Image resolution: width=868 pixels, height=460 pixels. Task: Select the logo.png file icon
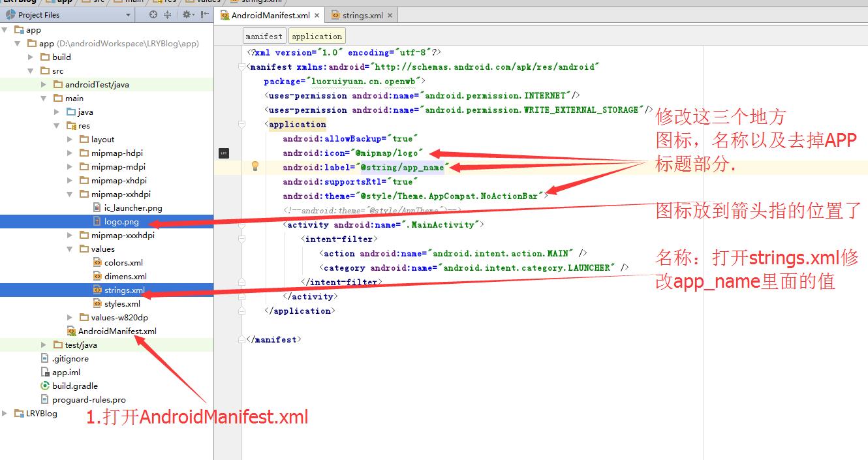click(x=98, y=221)
